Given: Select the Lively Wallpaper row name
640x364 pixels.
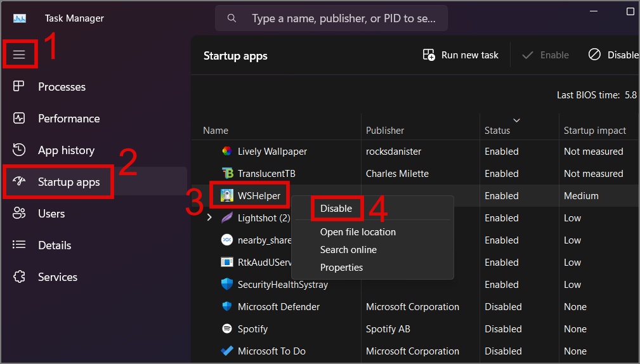Looking at the screenshot, I should tap(272, 152).
